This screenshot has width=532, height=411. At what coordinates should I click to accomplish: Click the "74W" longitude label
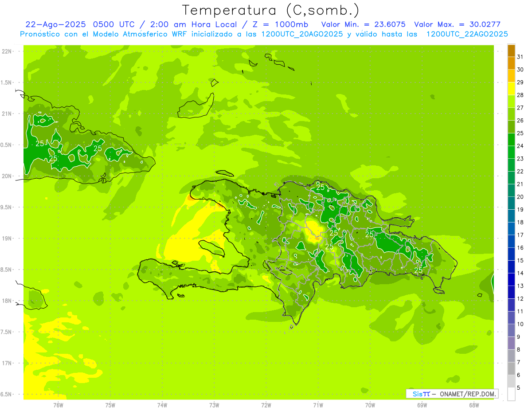[x=162, y=405]
